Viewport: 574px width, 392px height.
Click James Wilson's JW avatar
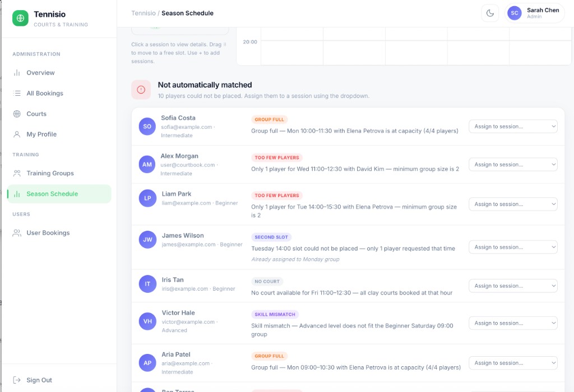point(147,240)
